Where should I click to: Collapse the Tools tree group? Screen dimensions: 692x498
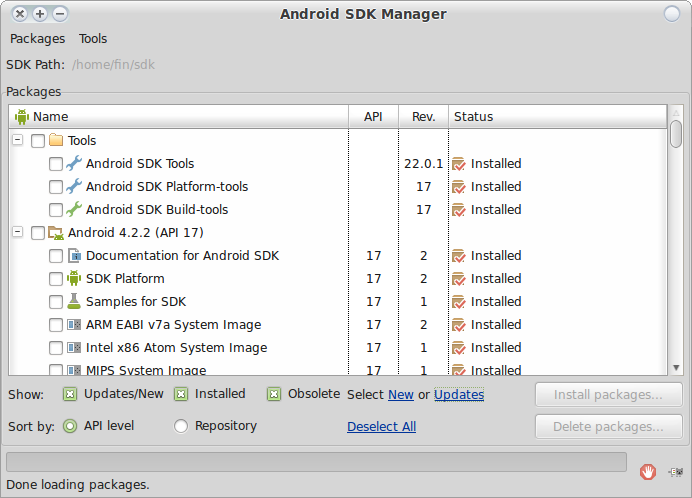[x=17, y=140]
